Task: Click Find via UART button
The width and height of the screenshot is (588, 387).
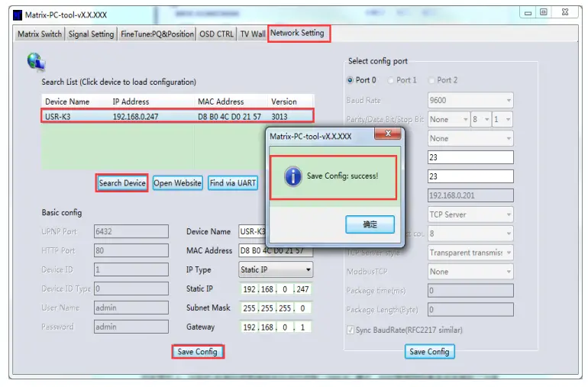Action: click(x=233, y=183)
